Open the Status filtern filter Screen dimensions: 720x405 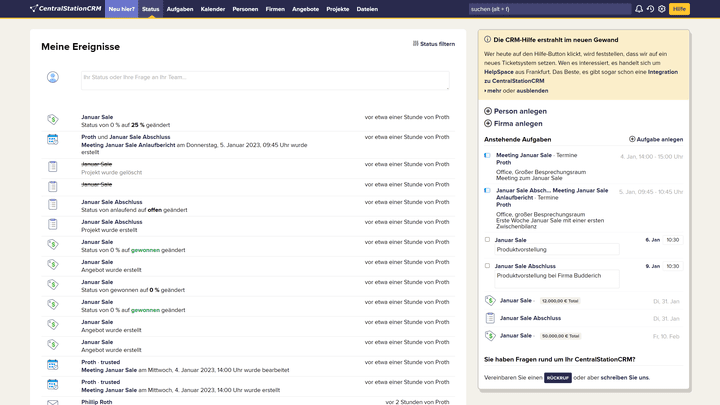tap(434, 44)
